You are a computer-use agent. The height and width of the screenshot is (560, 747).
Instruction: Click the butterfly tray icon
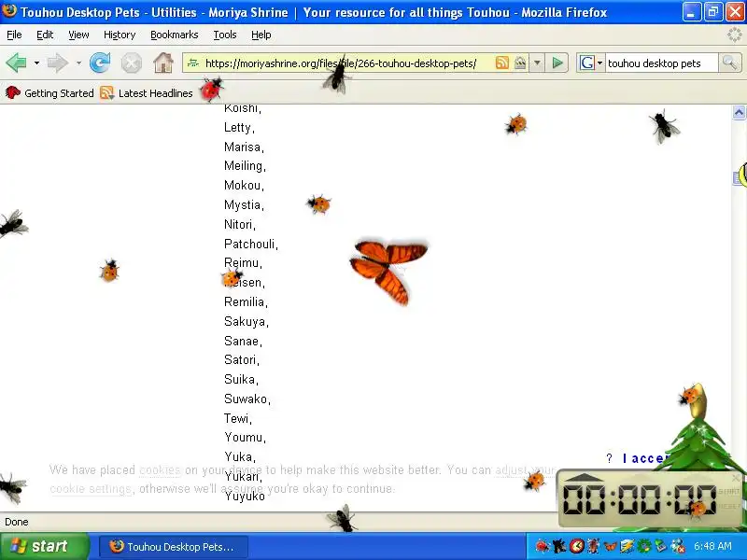coord(611,546)
